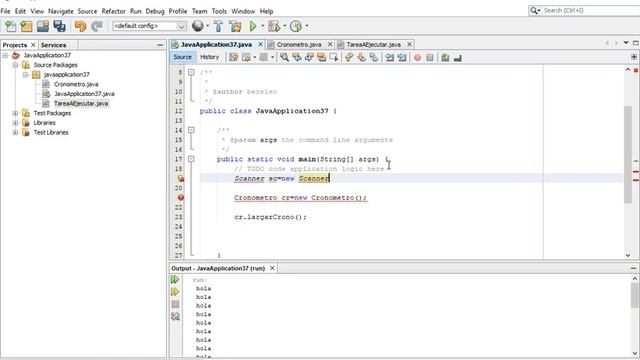Close the Projects panel tab
This screenshot has height=360, width=640.
33,44
